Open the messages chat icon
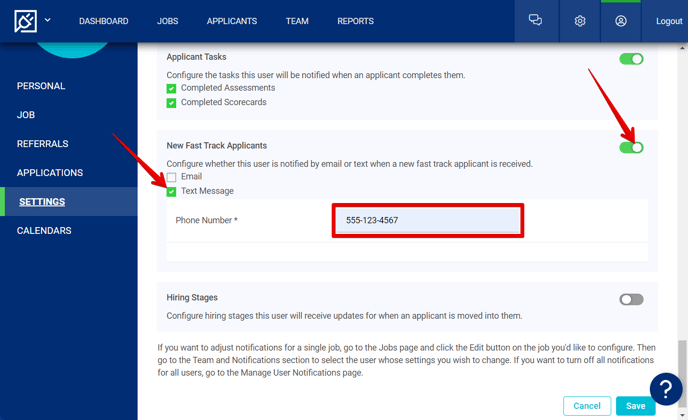The image size is (688, 420). (x=535, y=20)
